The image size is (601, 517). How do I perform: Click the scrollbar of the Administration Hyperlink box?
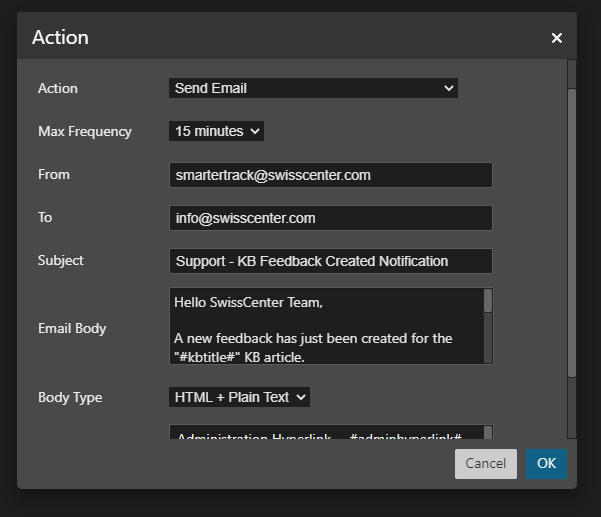coord(488,433)
